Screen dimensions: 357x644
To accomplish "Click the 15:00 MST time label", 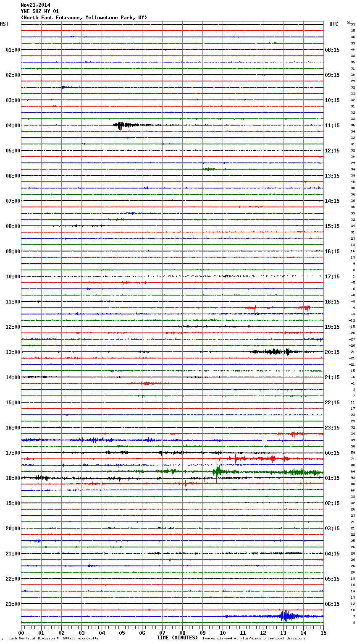I will 13,403.
